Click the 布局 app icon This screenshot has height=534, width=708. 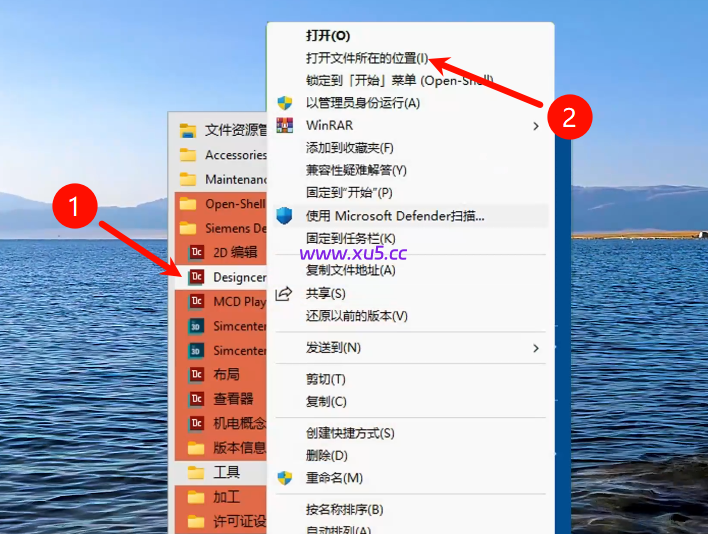196,374
